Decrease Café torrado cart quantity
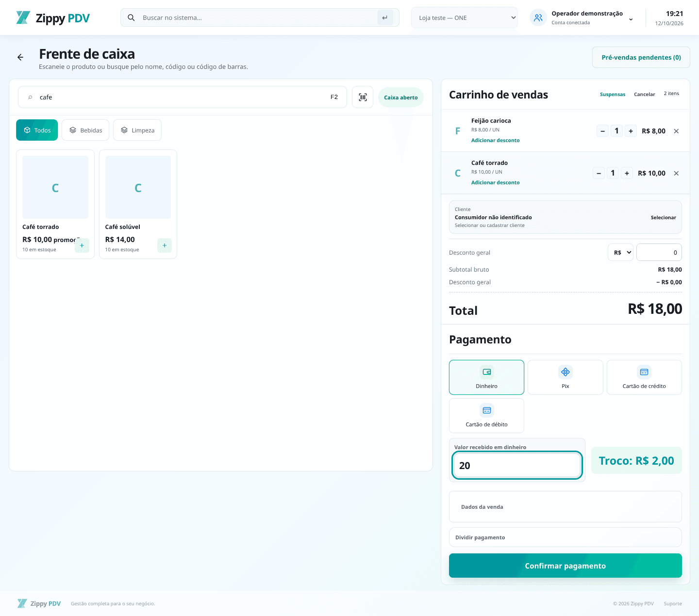 pos(599,173)
